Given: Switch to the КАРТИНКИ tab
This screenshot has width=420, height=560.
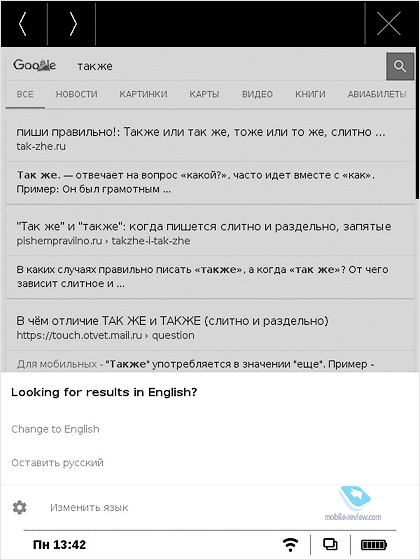Looking at the screenshot, I should [x=143, y=94].
